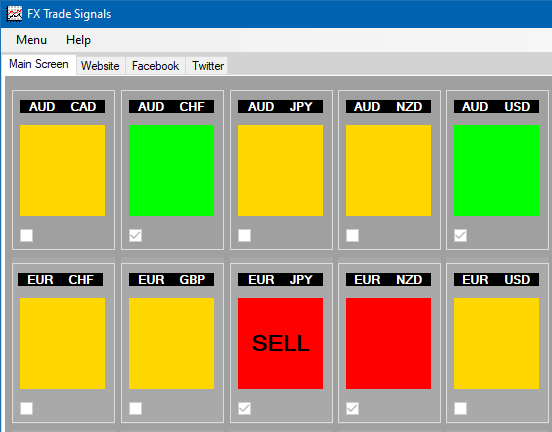
Task: Switch to the Website tab
Action: pos(100,66)
